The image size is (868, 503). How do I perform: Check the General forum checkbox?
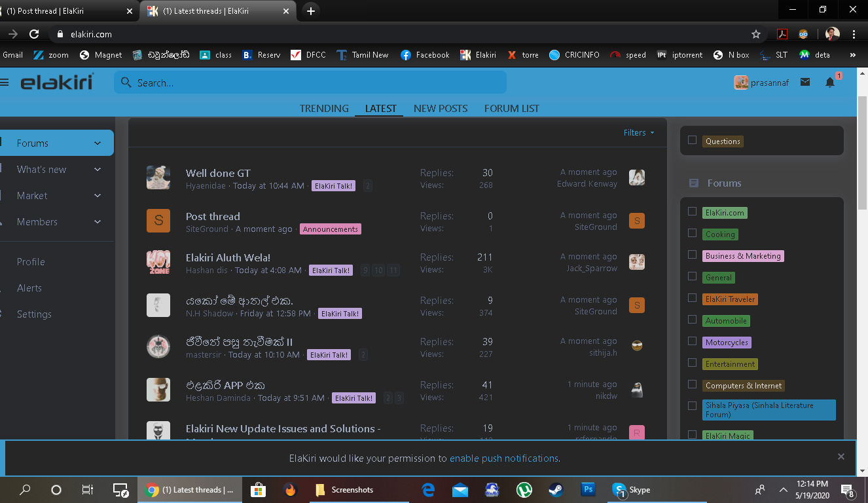pos(692,276)
